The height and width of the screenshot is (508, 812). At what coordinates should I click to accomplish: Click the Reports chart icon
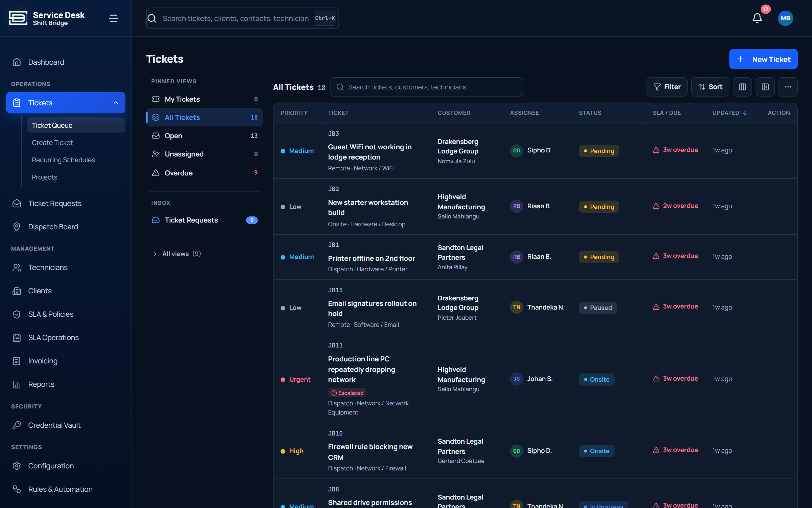click(17, 384)
